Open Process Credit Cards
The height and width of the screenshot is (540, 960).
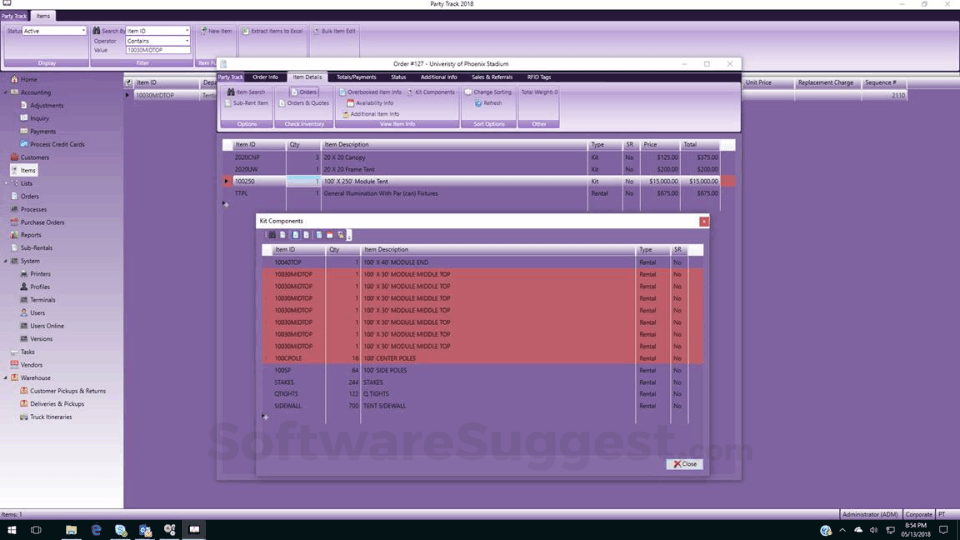point(52,144)
